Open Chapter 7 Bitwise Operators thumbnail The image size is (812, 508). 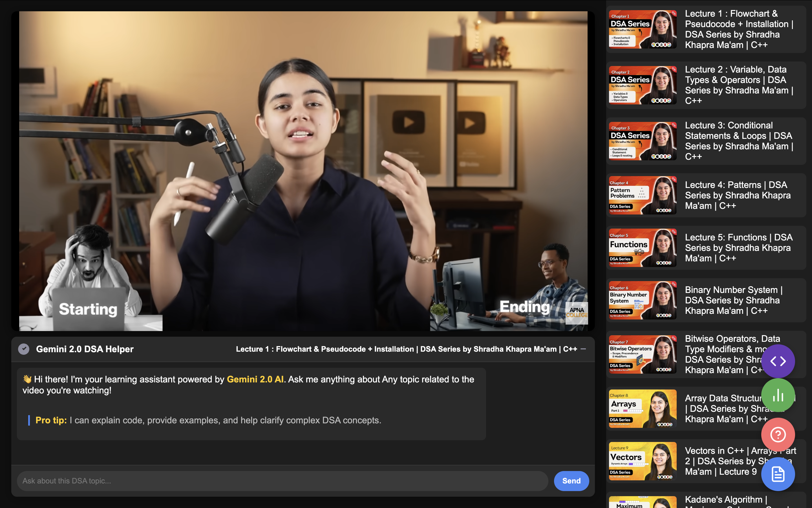point(642,354)
